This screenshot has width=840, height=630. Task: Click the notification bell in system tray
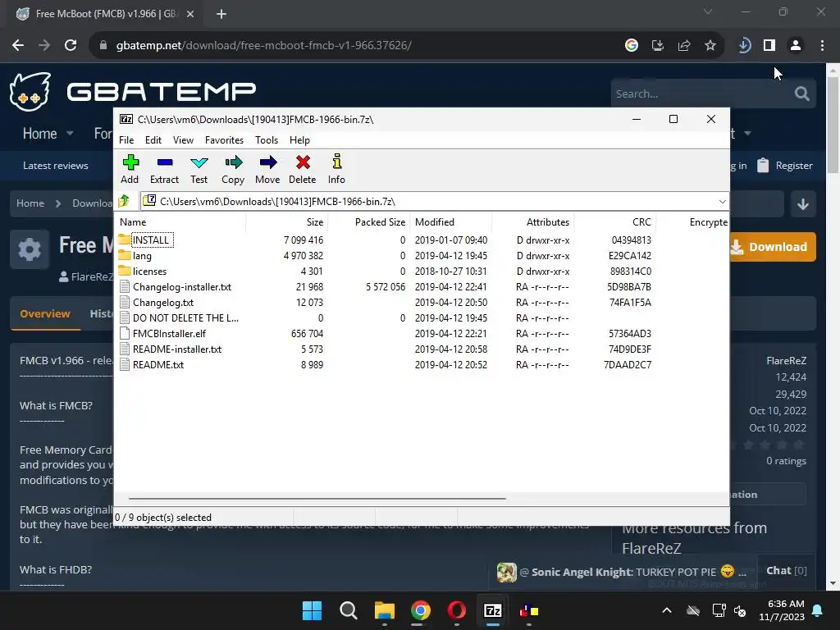(x=818, y=610)
